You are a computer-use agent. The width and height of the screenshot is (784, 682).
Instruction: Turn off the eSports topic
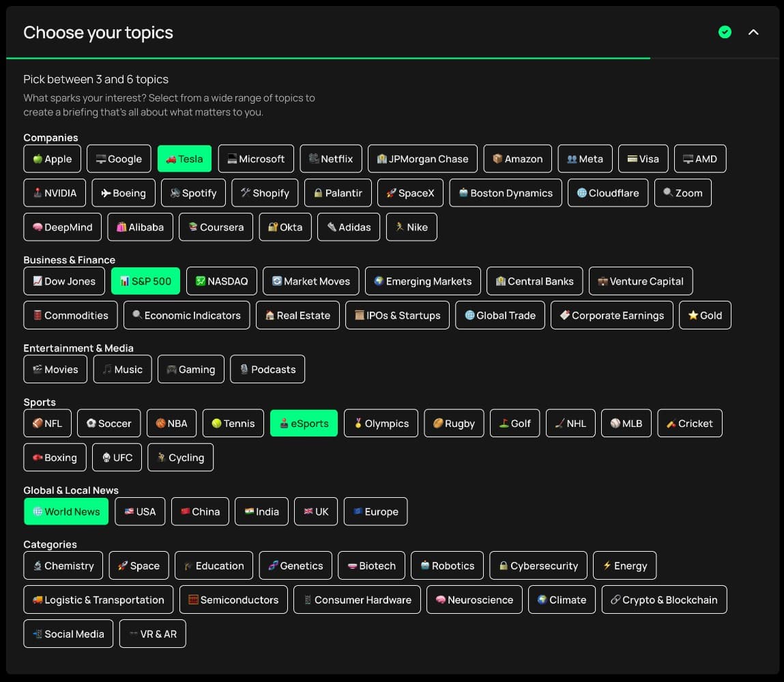pos(304,424)
